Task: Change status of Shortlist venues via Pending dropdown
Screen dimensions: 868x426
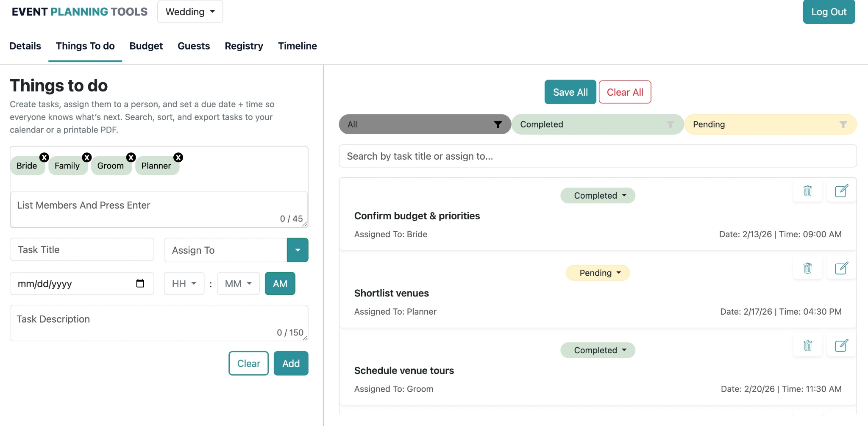Action: (x=598, y=273)
